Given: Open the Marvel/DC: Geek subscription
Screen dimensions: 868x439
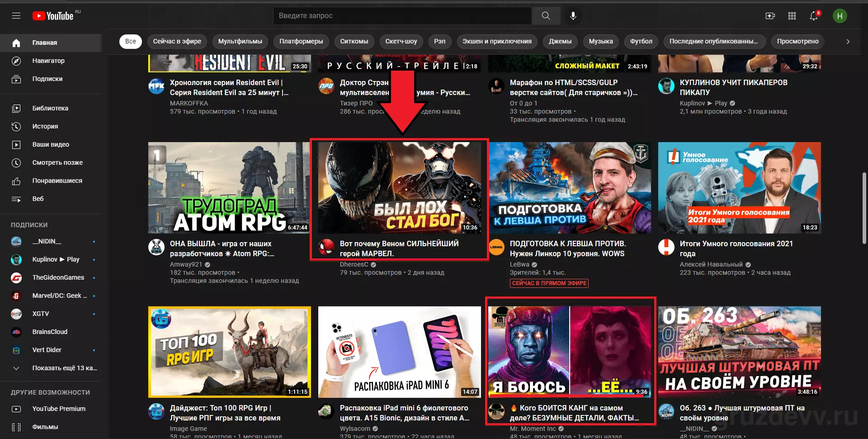Looking at the screenshot, I should (x=51, y=296).
